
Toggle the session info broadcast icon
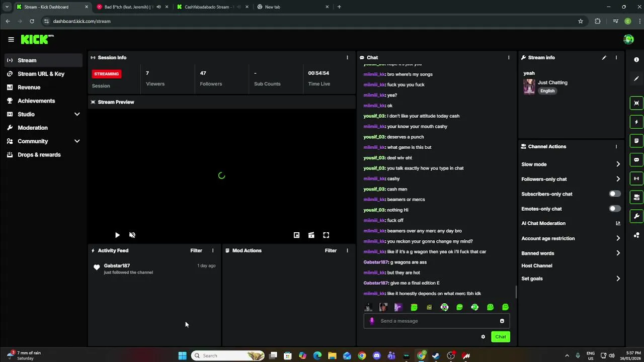click(636, 178)
